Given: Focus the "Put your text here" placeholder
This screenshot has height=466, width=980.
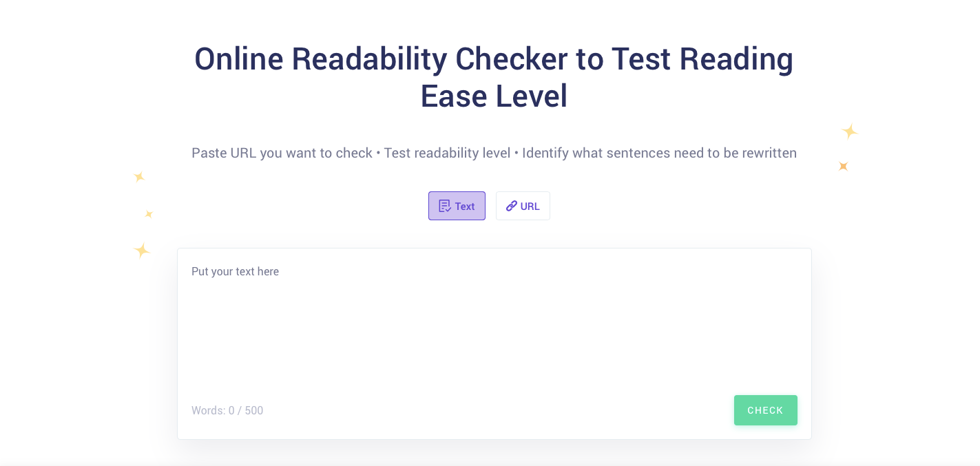Looking at the screenshot, I should [x=235, y=272].
